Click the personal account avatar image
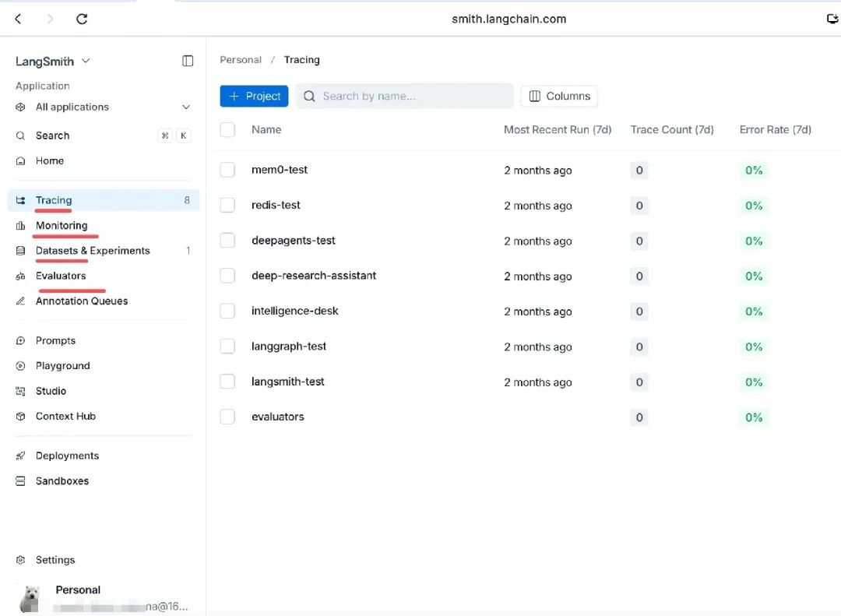Viewport: 841px width, 616px height. 30,598
